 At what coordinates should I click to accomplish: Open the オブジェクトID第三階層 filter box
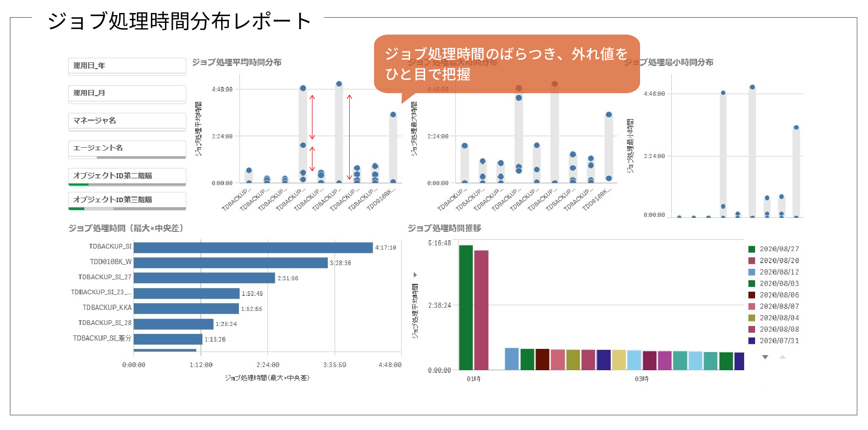point(127,200)
